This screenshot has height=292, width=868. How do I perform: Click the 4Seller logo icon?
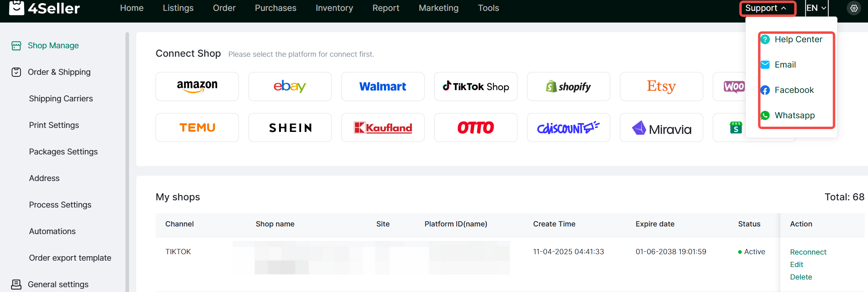pos(16,8)
